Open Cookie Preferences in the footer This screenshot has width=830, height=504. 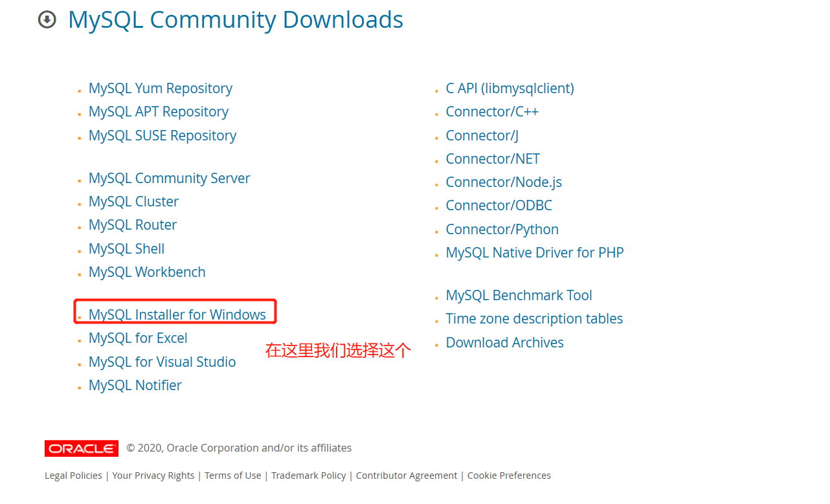509,475
